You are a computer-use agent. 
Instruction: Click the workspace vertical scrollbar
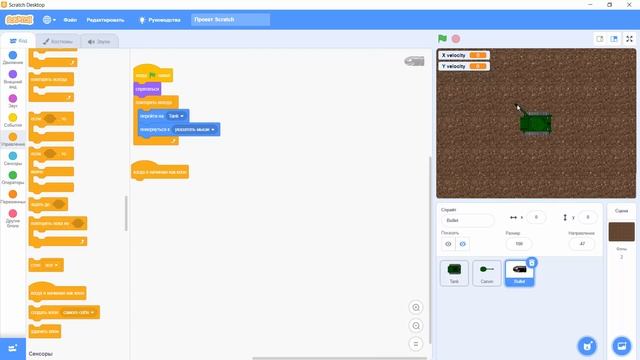tap(429, 250)
